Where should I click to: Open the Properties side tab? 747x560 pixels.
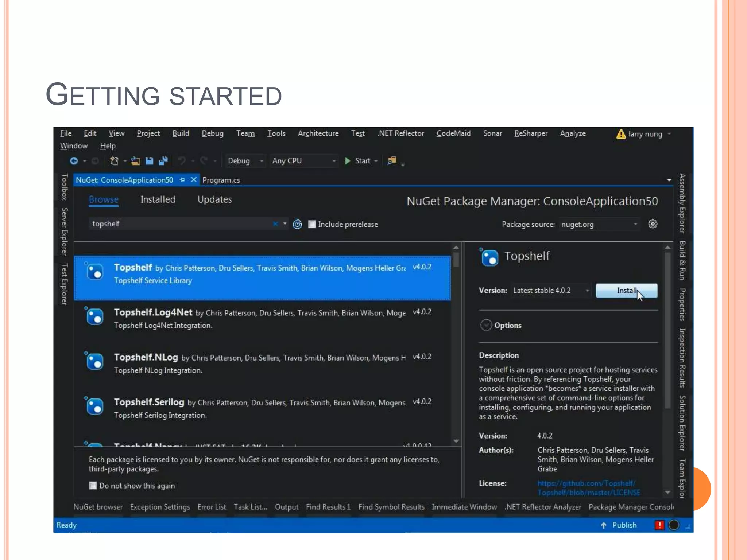(682, 304)
